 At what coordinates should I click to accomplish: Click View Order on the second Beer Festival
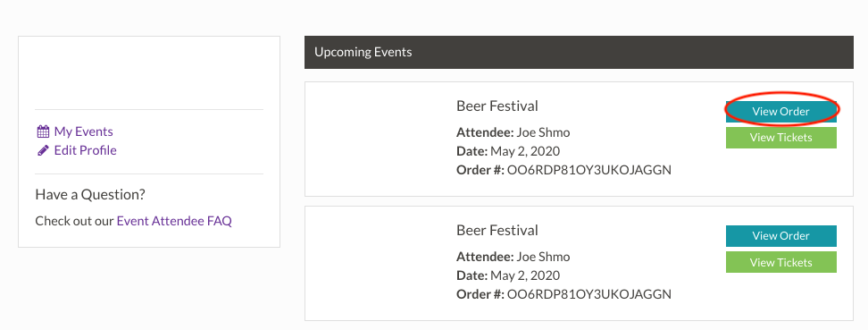point(781,236)
